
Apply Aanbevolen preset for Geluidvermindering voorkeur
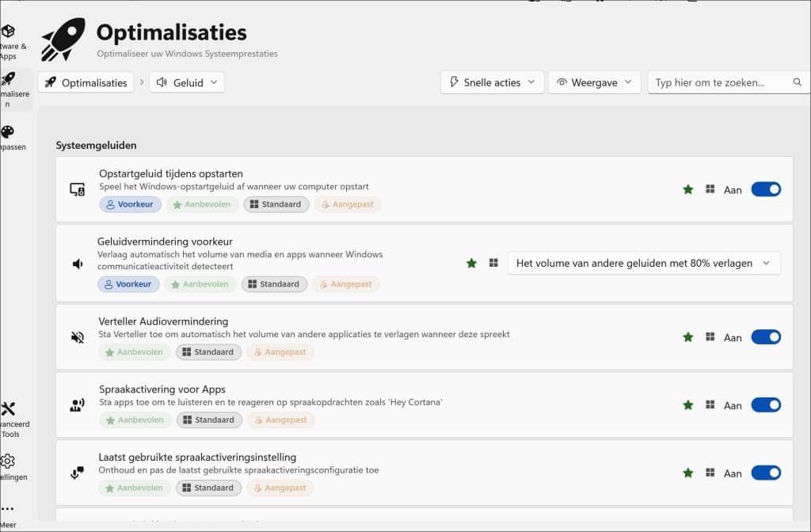point(200,284)
